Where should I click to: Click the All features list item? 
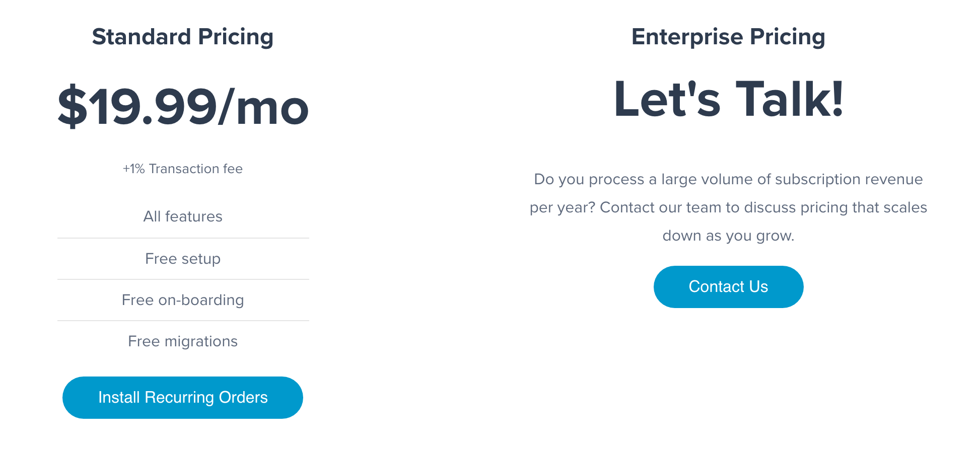(x=183, y=216)
